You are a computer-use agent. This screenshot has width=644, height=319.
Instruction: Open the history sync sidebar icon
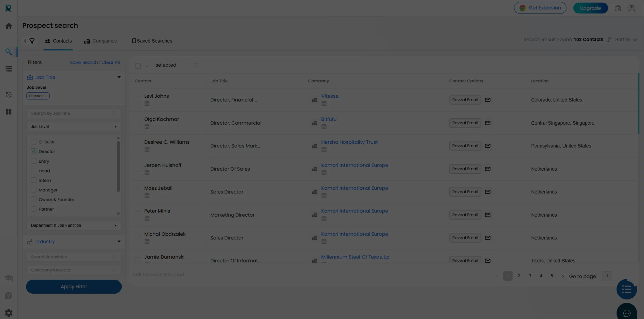(x=9, y=95)
